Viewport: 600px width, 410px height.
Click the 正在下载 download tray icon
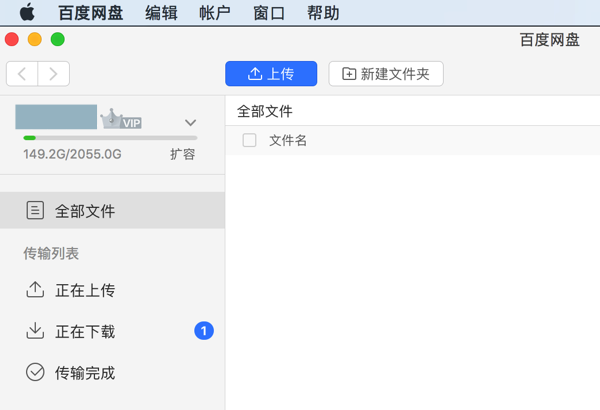click(35, 331)
